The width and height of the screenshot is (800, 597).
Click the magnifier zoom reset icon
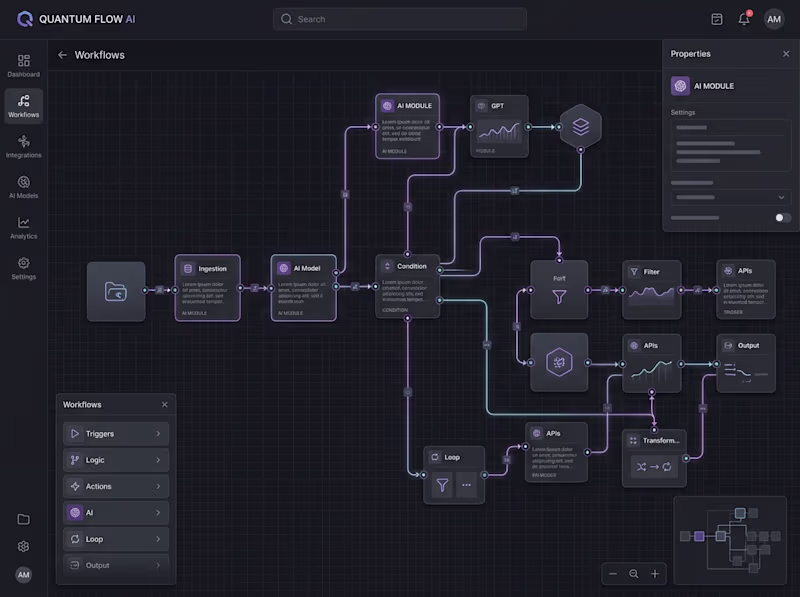[x=634, y=574]
